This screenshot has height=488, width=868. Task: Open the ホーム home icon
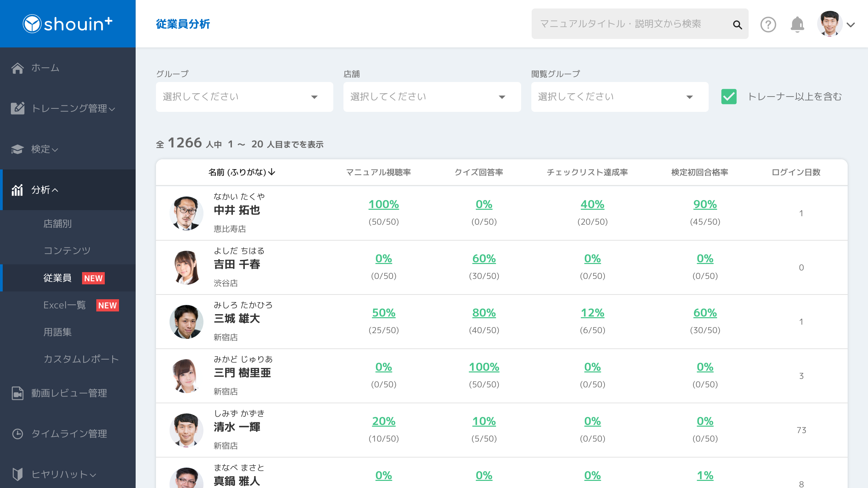click(x=18, y=68)
